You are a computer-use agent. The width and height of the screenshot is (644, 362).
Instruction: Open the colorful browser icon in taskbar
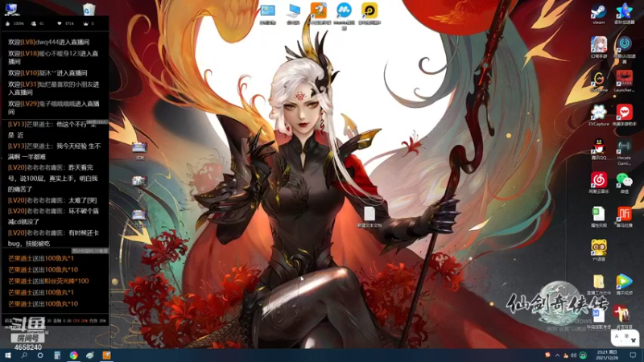73,356
